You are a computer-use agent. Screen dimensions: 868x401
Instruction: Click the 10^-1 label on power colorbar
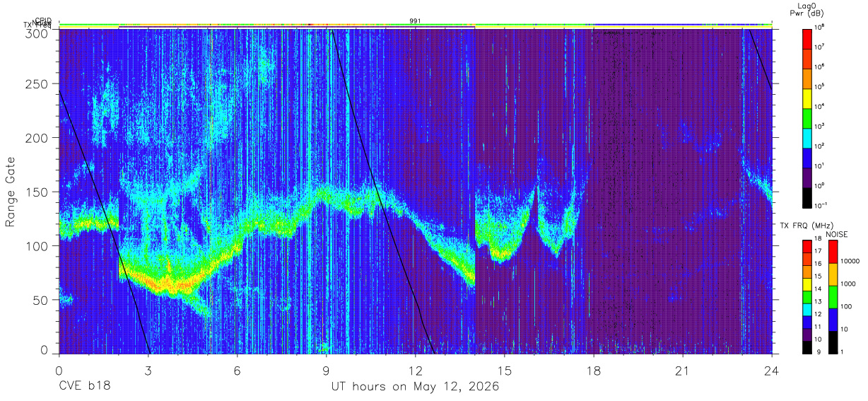[821, 205]
